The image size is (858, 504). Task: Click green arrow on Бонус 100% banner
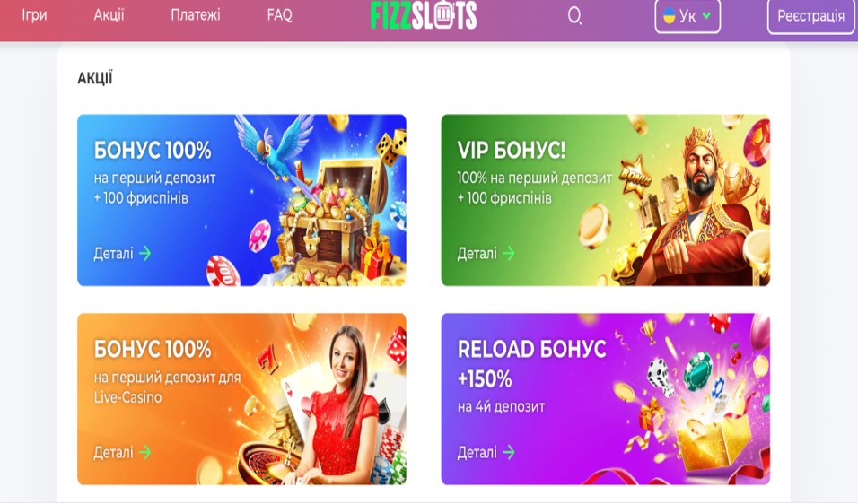145,253
